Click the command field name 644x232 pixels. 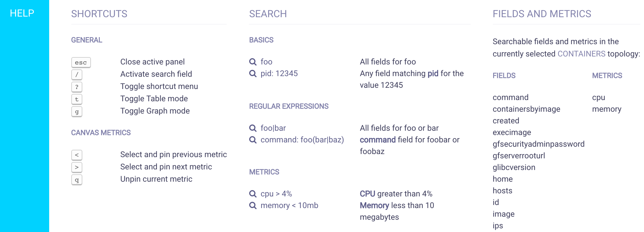510,97
